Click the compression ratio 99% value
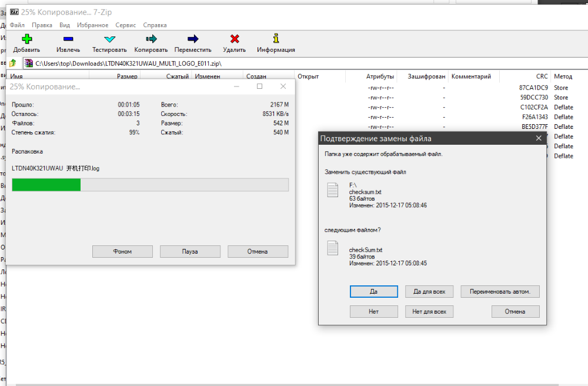Screen dimensions: 588x386 [x=134, y=132]
